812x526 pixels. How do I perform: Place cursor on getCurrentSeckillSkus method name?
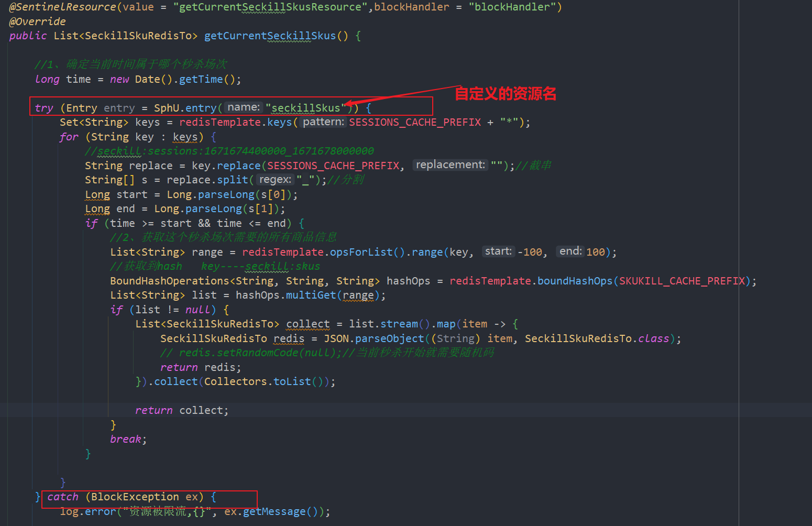(270, 36)
